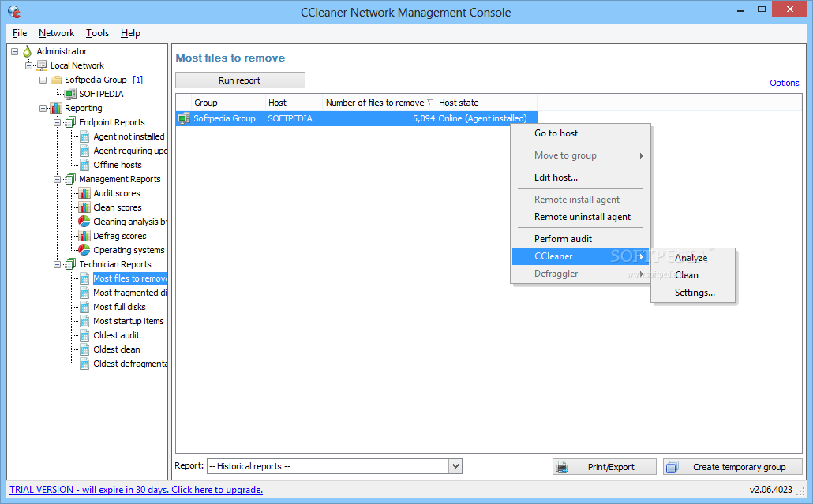Screen dimensions: 813x504
Task: Collapse the Softpedia Group tree node
Action: (43, 80)
